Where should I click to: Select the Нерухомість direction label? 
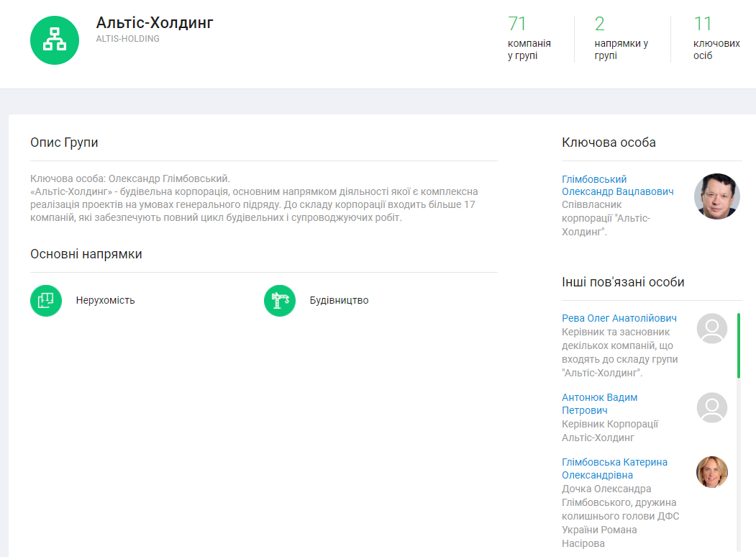pos(105,300)
